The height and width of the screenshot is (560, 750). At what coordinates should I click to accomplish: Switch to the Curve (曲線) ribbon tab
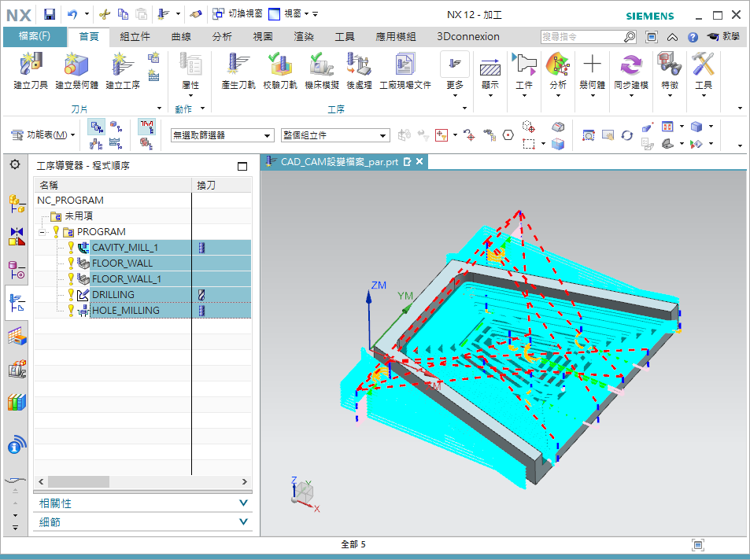pos(181,37)
